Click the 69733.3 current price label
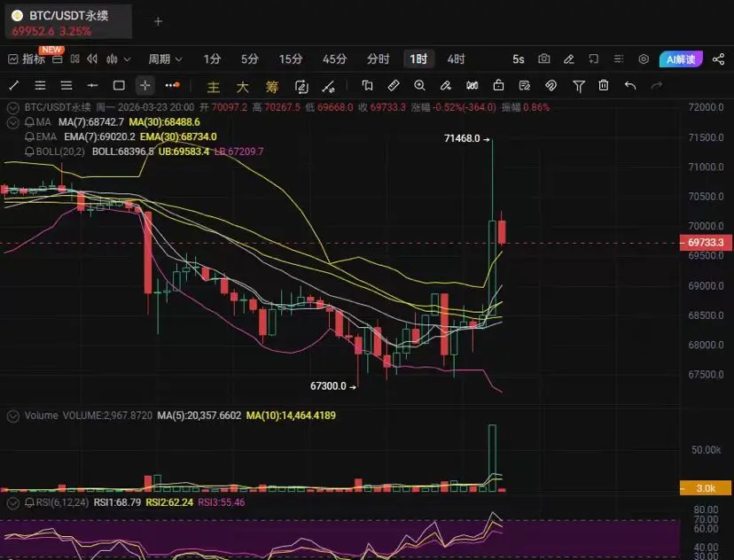Viewport: 734px width, 560px height. [706, 243]
